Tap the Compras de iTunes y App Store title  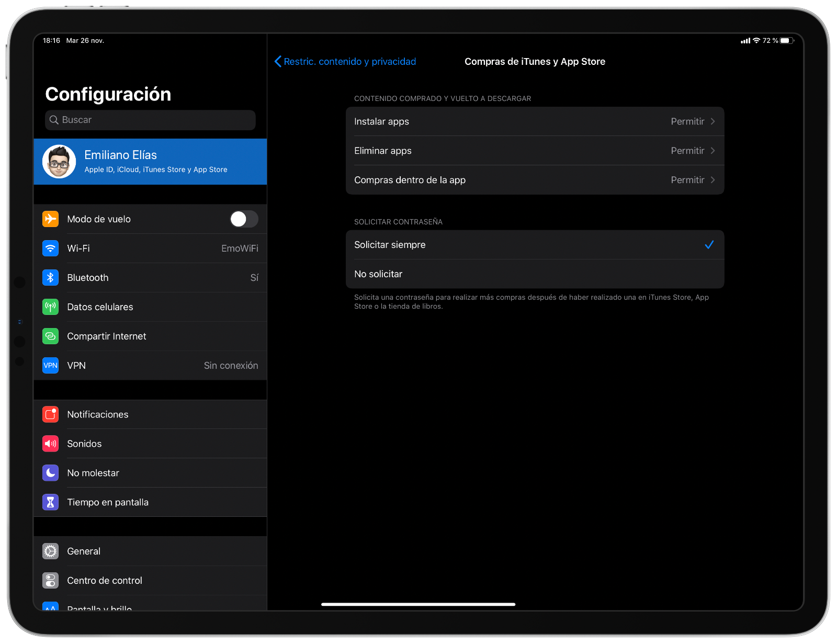(535, 62)
